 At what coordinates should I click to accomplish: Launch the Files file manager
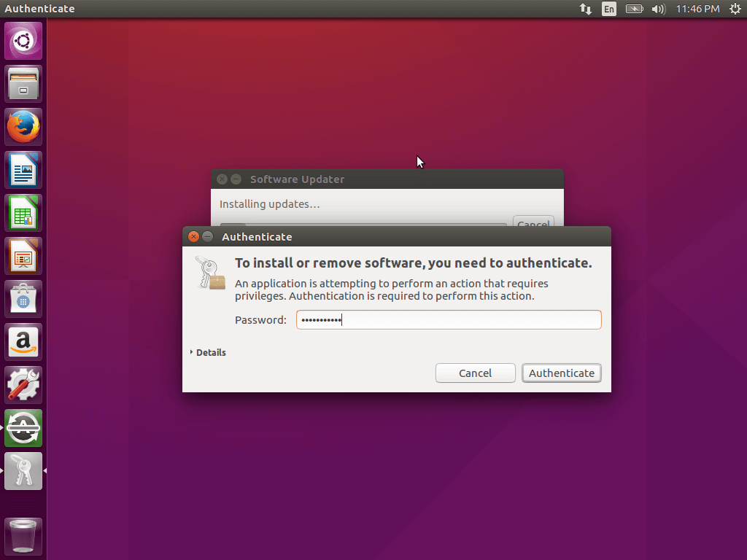point(23,83)
